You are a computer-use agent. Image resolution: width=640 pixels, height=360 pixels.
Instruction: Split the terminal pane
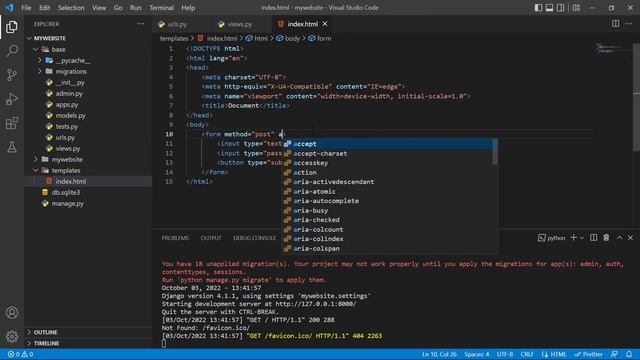pyautogui.click(x=593, y=238)
